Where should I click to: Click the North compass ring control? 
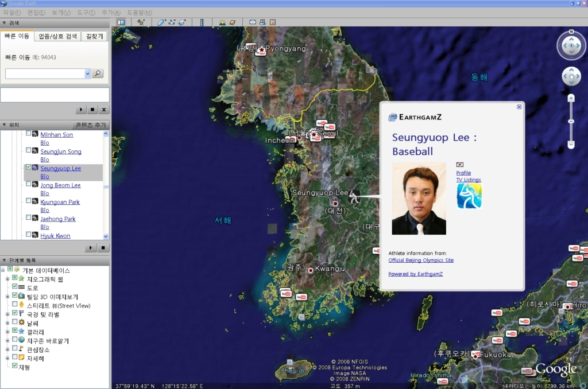571,32
